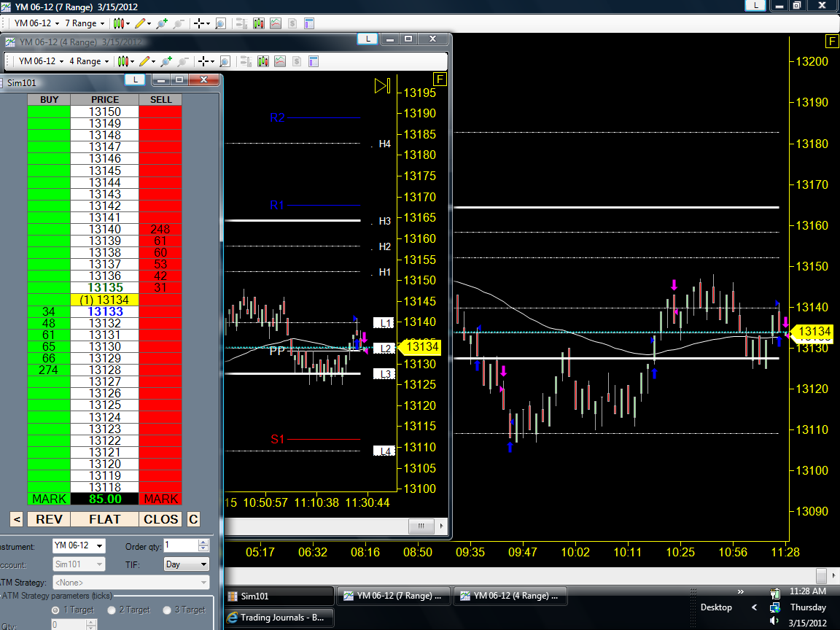
Task: Click the yellow (1) 13134 price cell
Action: tap(104, 300)
